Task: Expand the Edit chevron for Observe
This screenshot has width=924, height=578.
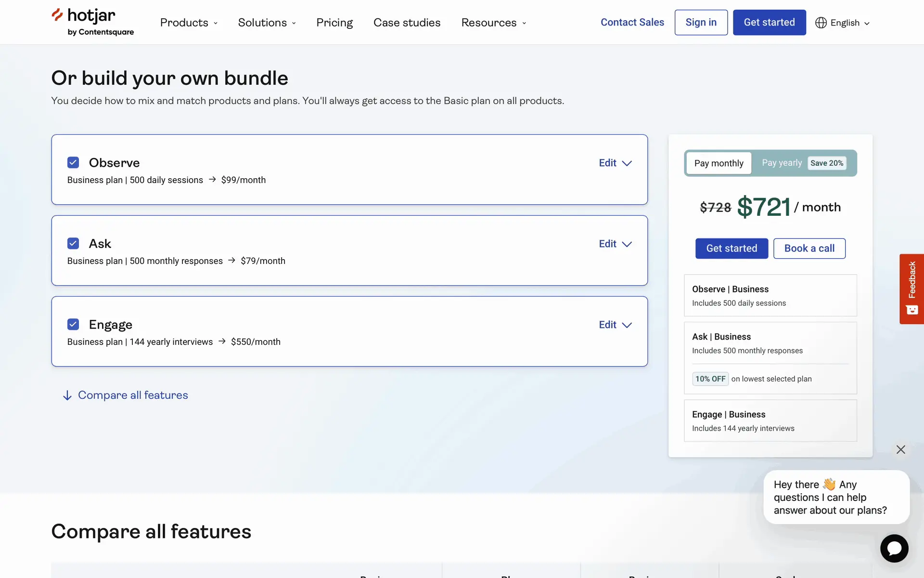Action: coord(627,163)
